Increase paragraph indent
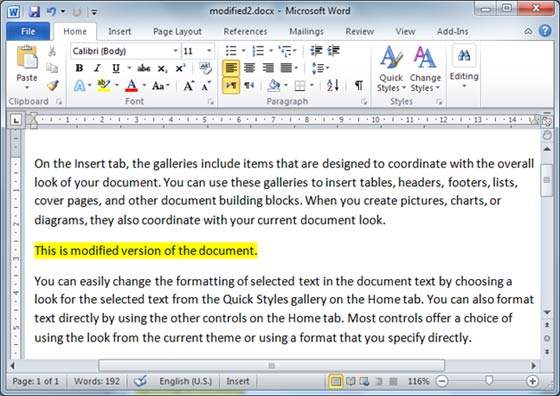 point(334,51)
